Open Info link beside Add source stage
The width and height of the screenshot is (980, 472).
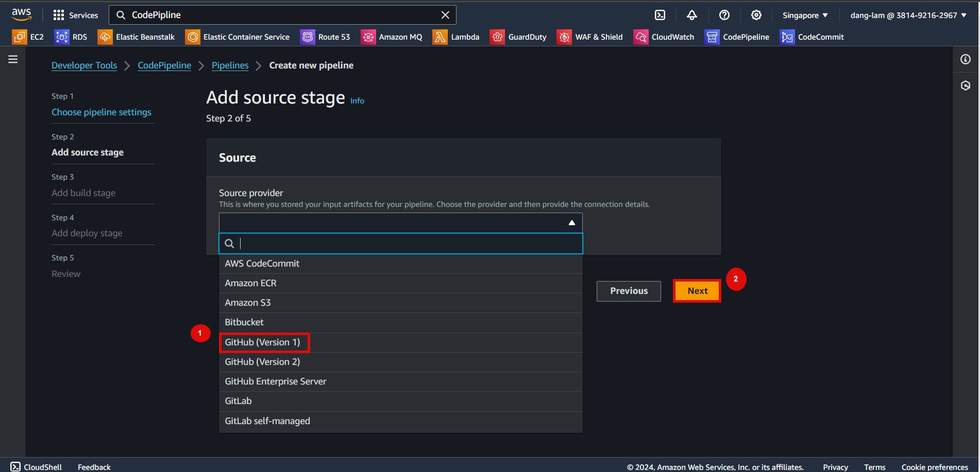click(x=357, y=101)
